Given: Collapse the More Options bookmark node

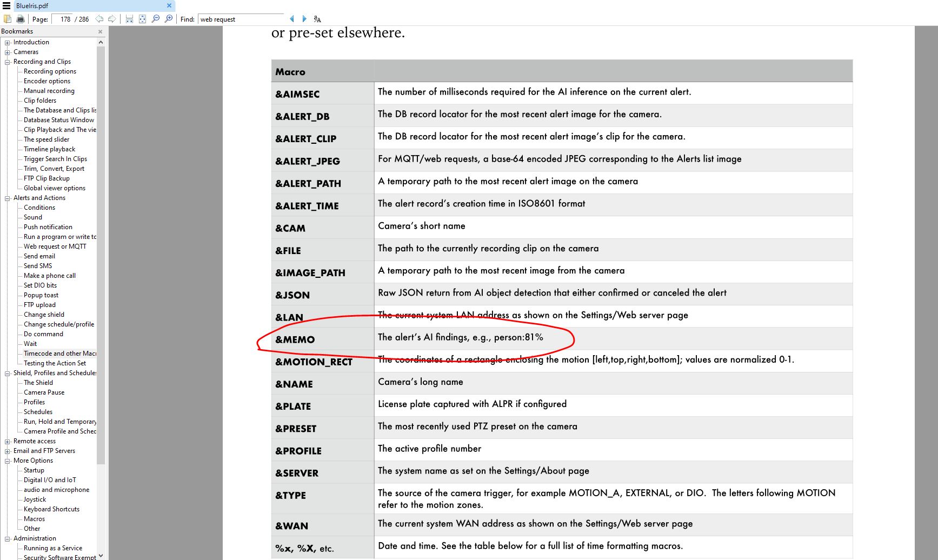Looking at the screenshot, I should point(8,461).
